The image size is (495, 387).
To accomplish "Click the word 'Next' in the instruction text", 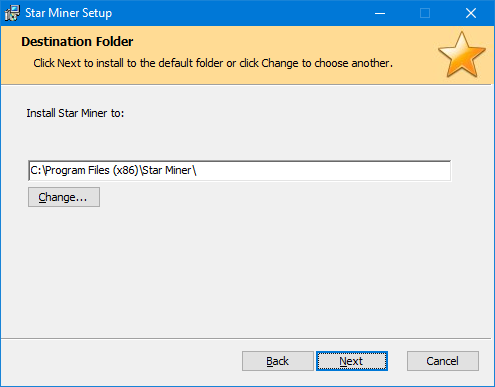I will [x=69, y=63].
